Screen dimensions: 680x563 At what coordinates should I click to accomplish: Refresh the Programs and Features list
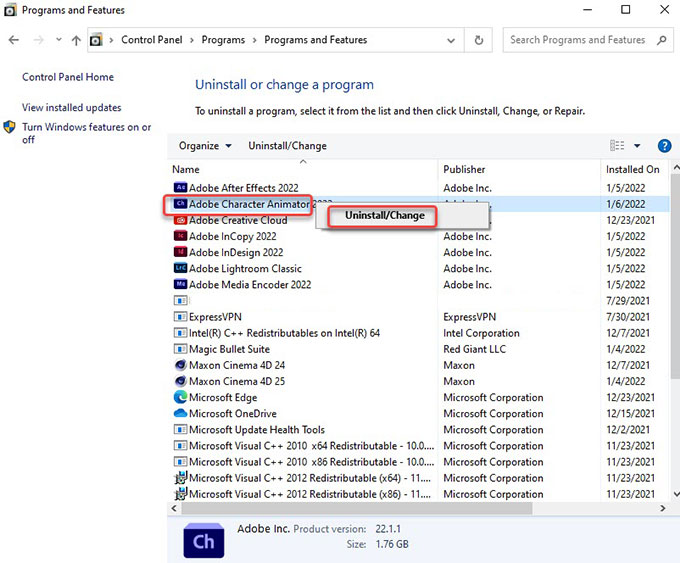[x=478, y=40]
